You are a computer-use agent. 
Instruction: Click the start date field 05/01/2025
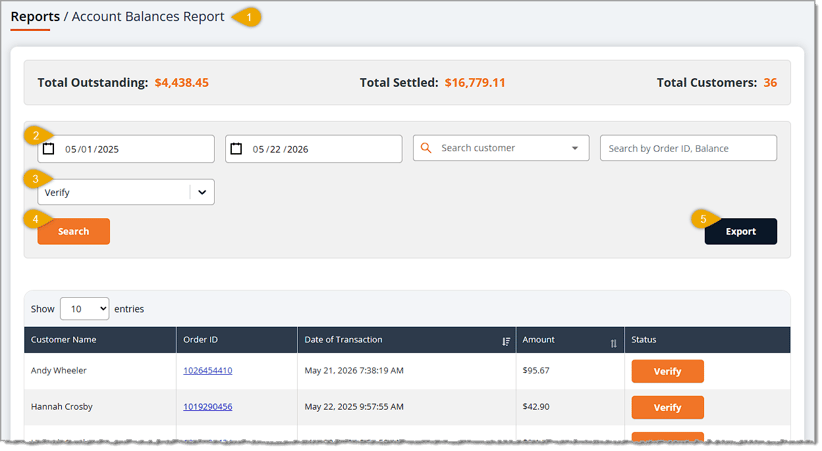[126, 149]
